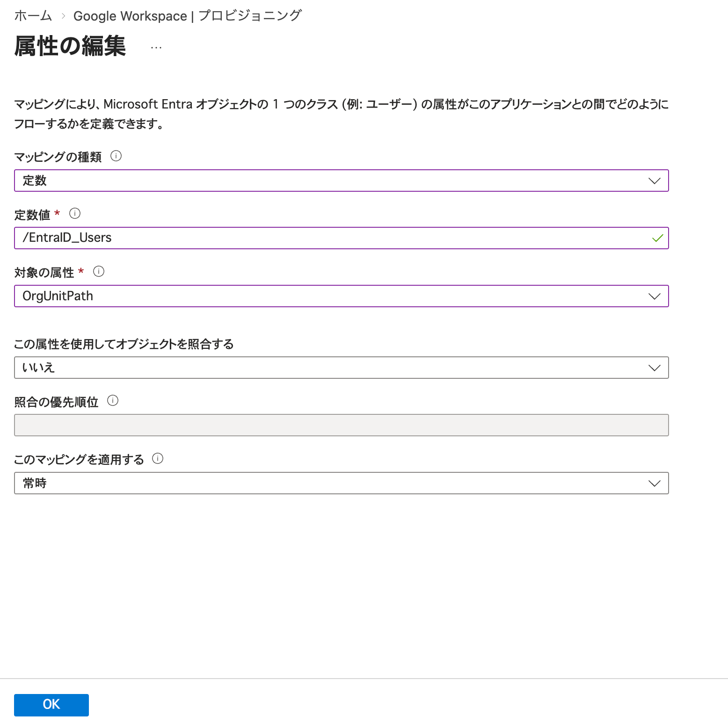This screenshot has width=728, height=723.
Task: Click the green validation checkmark in 定数値 field
Action: [x=657, y=238]
